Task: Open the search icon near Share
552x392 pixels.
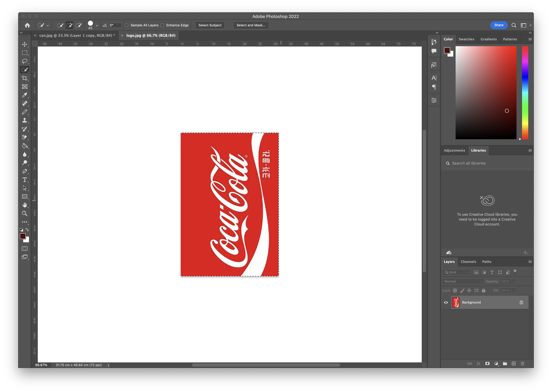Action: pos(514,25)
